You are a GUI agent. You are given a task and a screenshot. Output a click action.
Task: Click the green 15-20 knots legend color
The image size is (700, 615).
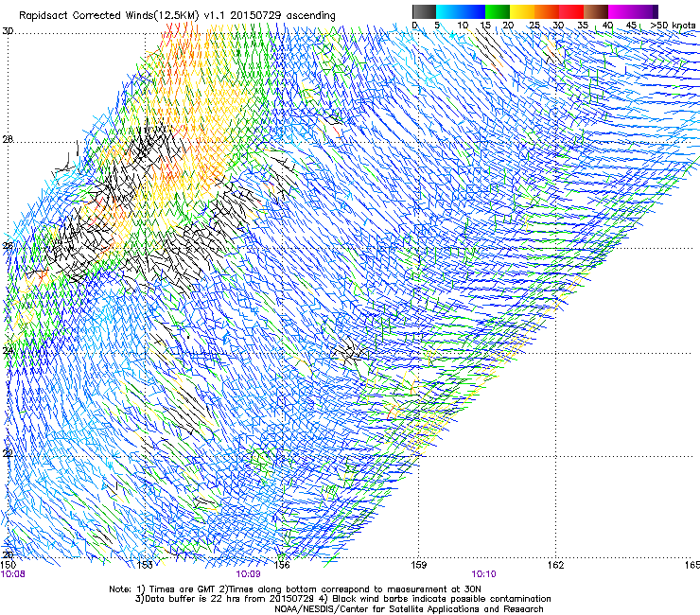tap(498, 11)
